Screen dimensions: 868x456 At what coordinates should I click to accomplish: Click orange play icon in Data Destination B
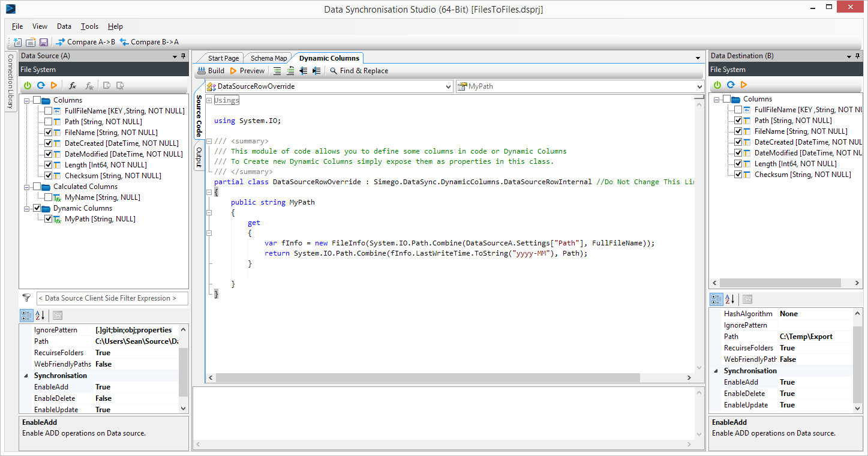point(744,85)
